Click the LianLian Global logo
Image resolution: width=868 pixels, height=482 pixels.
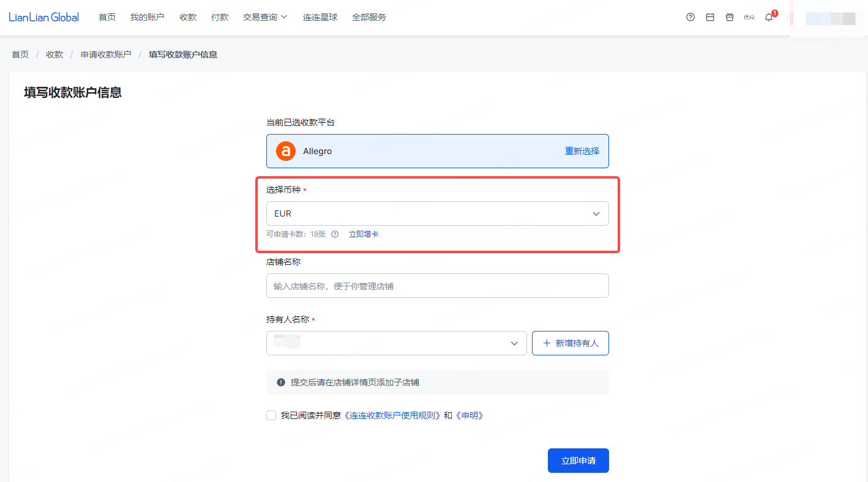coord(44,17)
